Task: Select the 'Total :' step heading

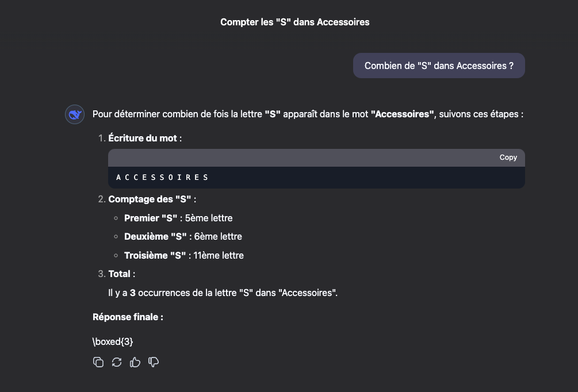Action: [x=122, y=274]
